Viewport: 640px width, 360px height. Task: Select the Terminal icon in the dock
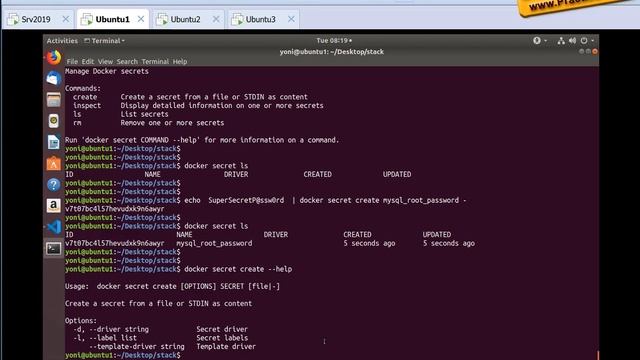pos(53,248)
